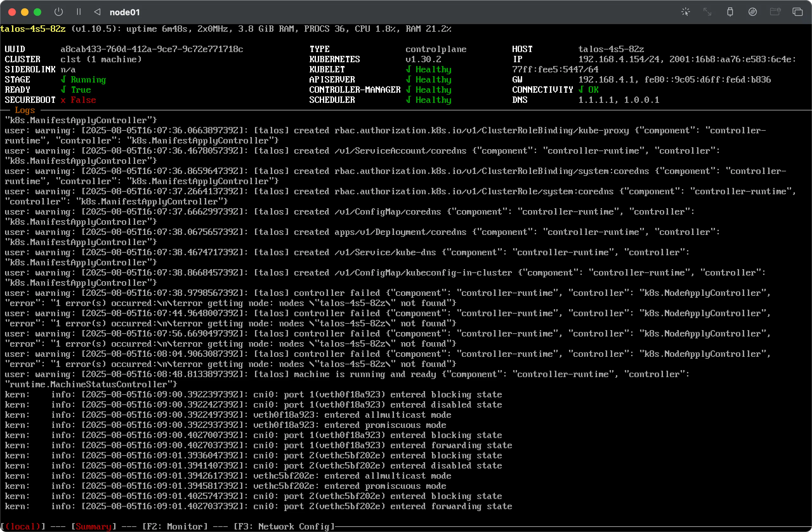The height and width of the screenshot is (532, 812).
Task: Click the external display windows icon
Action: 798,12
